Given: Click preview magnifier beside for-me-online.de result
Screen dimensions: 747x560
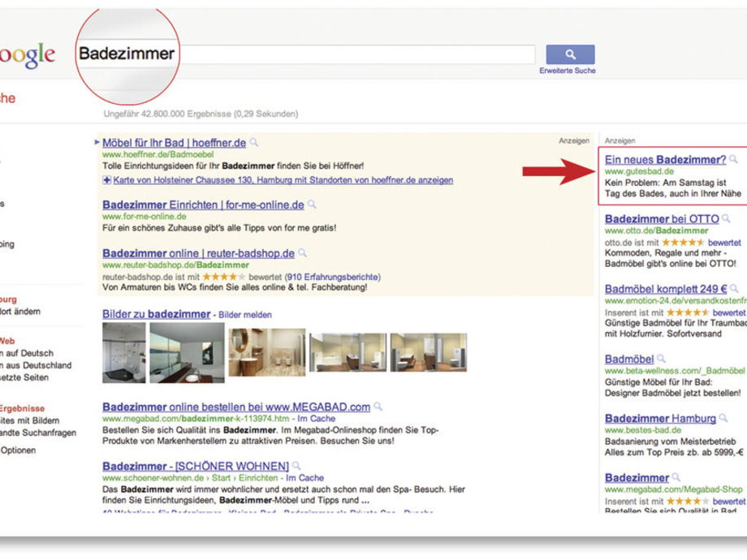Looking at the screenshot, I should [x=312, y=205].
